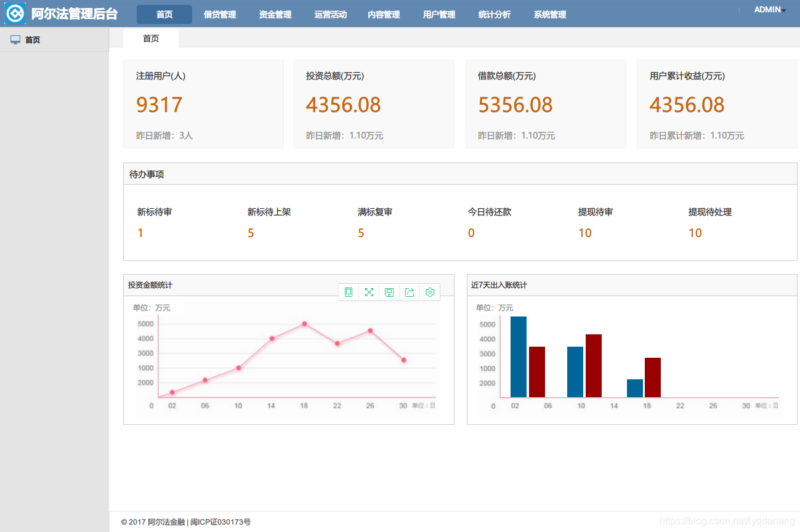The image size is (800, 532).
Task: Click the 投资总额 value 4356.08
Action: pyautogui.click(x=344, y=105)
